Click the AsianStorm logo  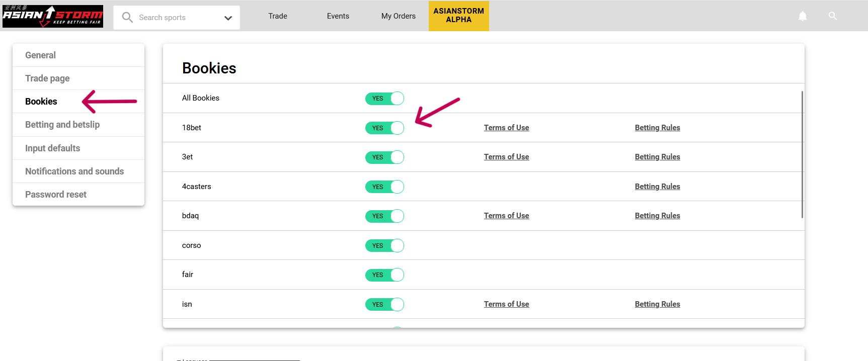[x=53, y=16]
